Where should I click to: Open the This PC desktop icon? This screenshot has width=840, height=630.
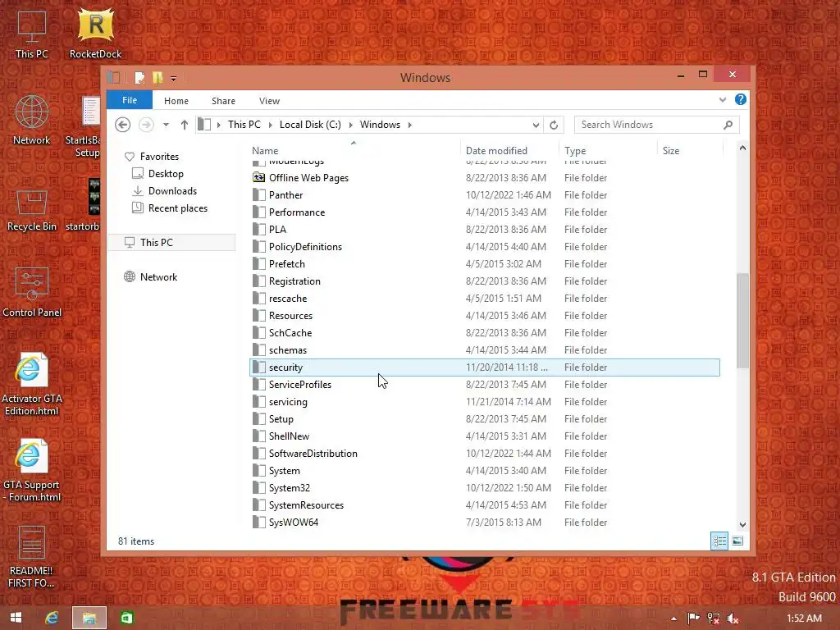[x=32, y=34]
